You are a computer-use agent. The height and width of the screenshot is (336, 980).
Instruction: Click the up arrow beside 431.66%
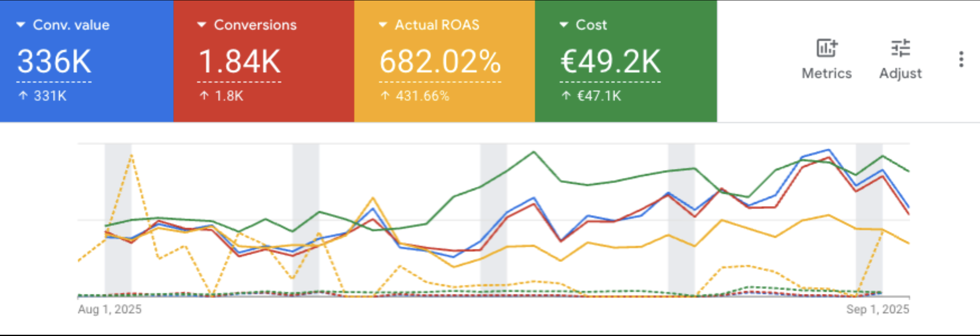(385, 96)
